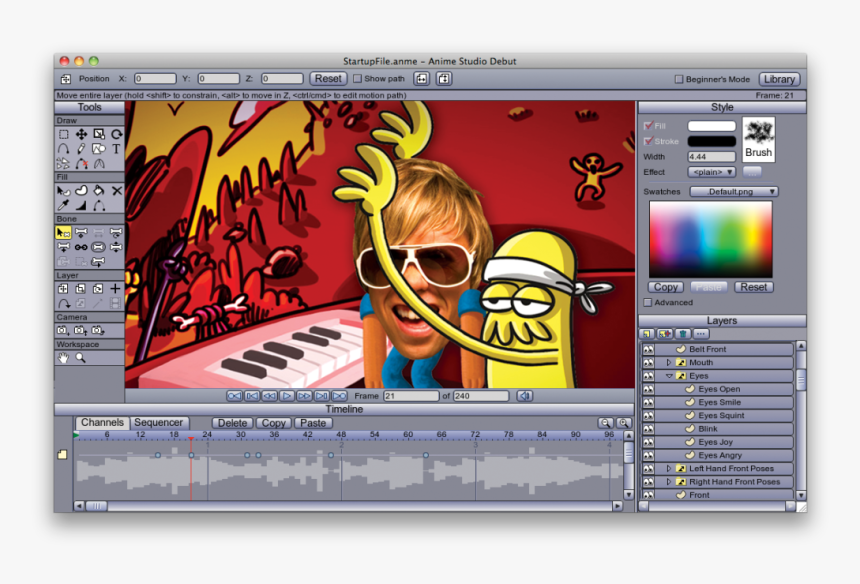Pick the Eyedropper tool

click(x=64, y=206)
